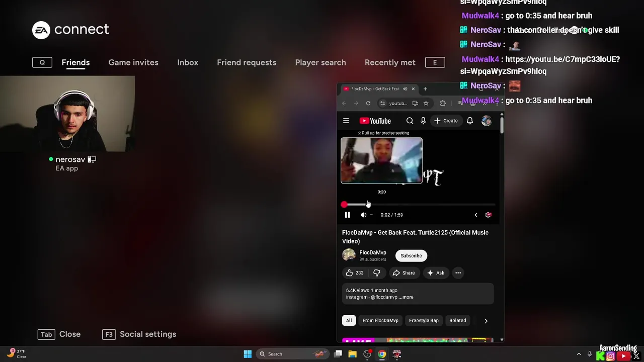Image resolution: width=644 pixels, height=362 pixels.
Task: Click install app icon in address bar
Action: (x=415, y=103)
